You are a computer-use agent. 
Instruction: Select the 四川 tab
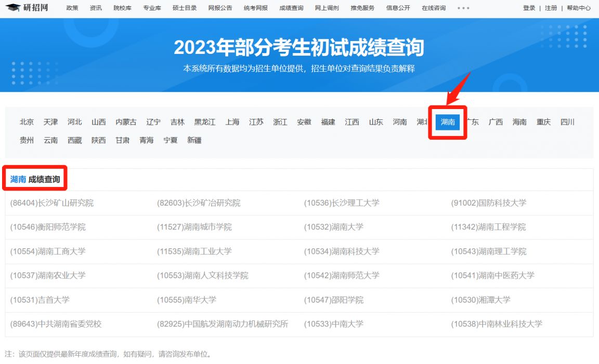coord(567,122)
